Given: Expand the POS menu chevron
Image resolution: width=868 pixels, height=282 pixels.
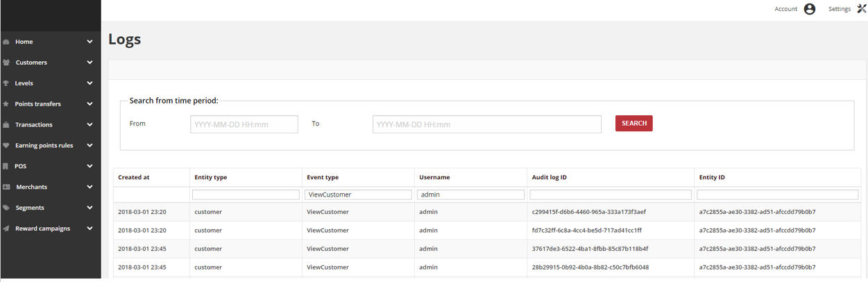Looking at the screenshot, I should coord(90,167).
